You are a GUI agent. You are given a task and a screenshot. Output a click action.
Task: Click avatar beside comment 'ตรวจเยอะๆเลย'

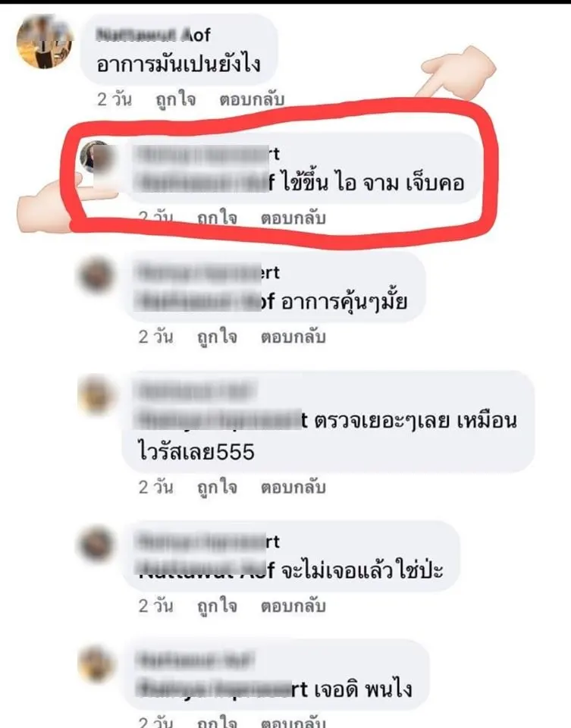click(x=96, y=395)
